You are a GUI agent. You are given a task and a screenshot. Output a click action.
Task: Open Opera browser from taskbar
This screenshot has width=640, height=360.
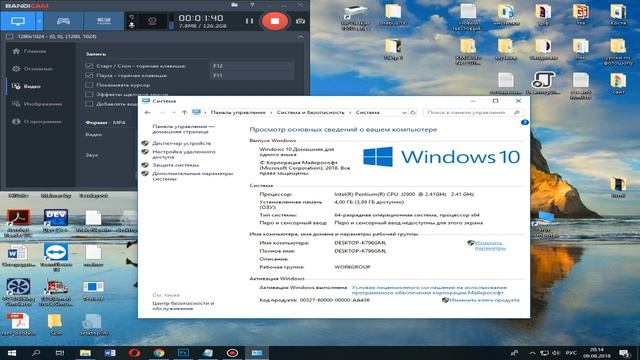[134, 353]
